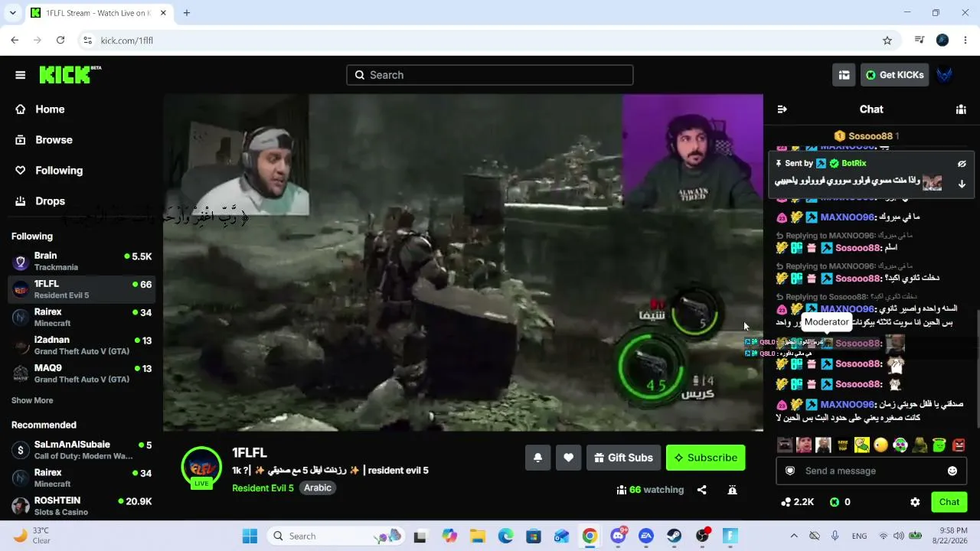Click the Get KICKs button

pyautogui.click(x=894, y=75)
